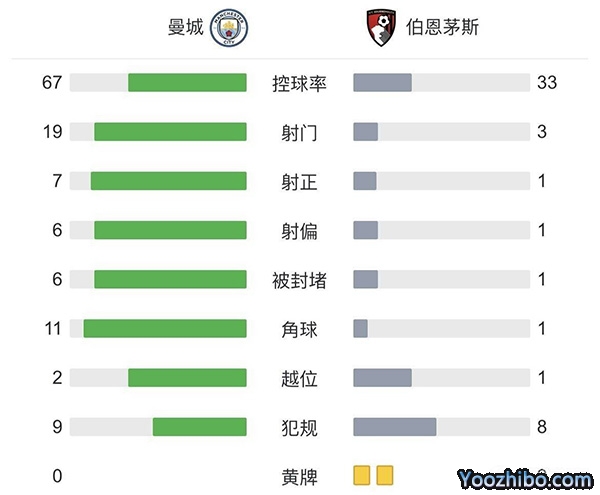Click the second yellow card icon
The image size is (600, 495).
pos(385,476)
